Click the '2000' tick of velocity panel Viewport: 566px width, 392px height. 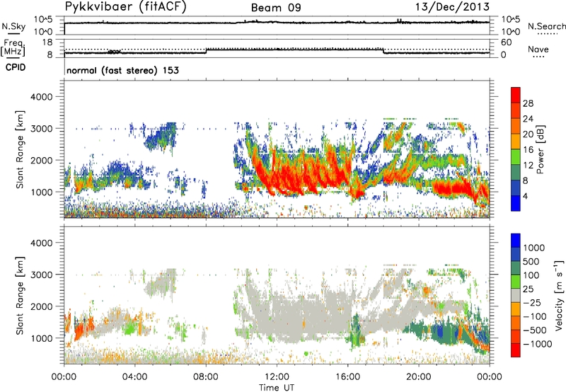click(x=42, y=306)
